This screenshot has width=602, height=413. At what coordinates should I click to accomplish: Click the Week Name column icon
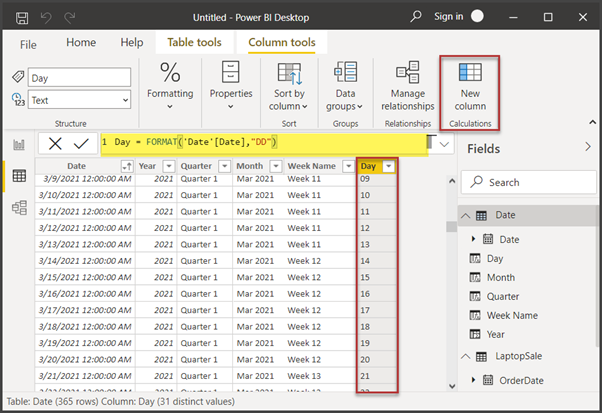tap(475, 316)
